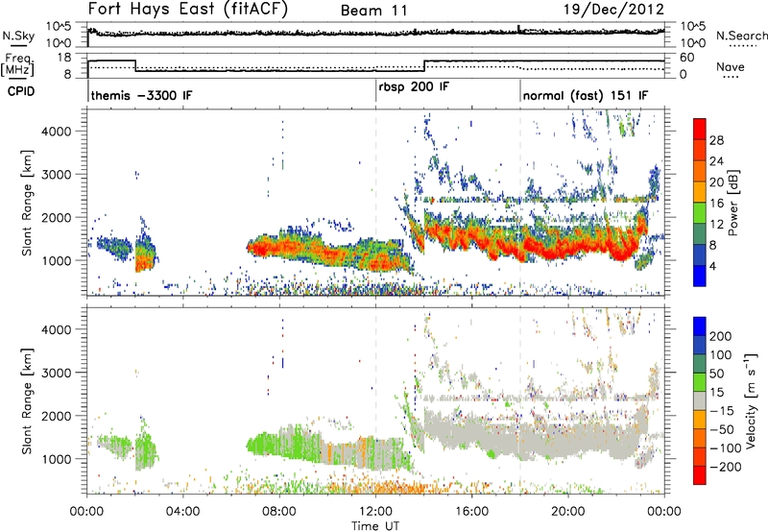768x532 pixels.
Task: Click the '12:00' time tick label
Action: coord(375,512)
